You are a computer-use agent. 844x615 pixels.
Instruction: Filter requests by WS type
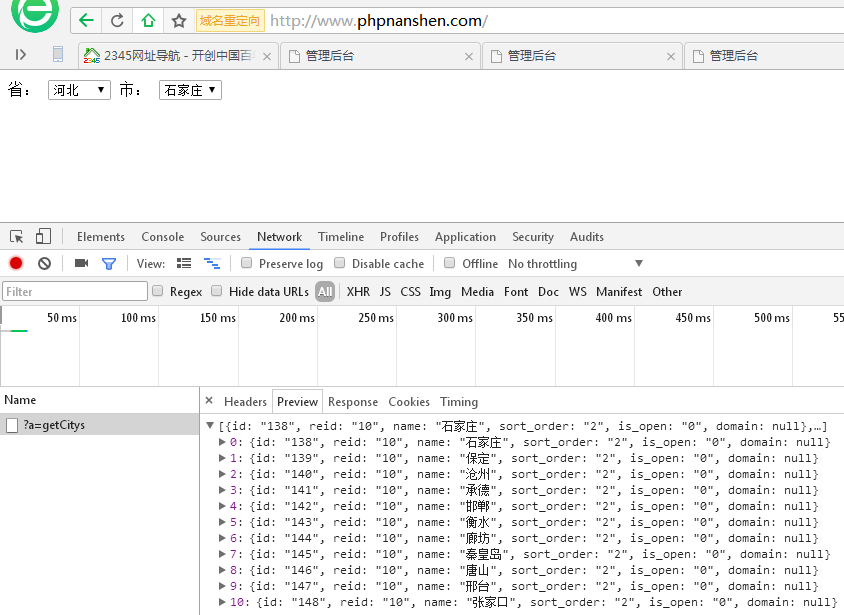pos(578,292)
